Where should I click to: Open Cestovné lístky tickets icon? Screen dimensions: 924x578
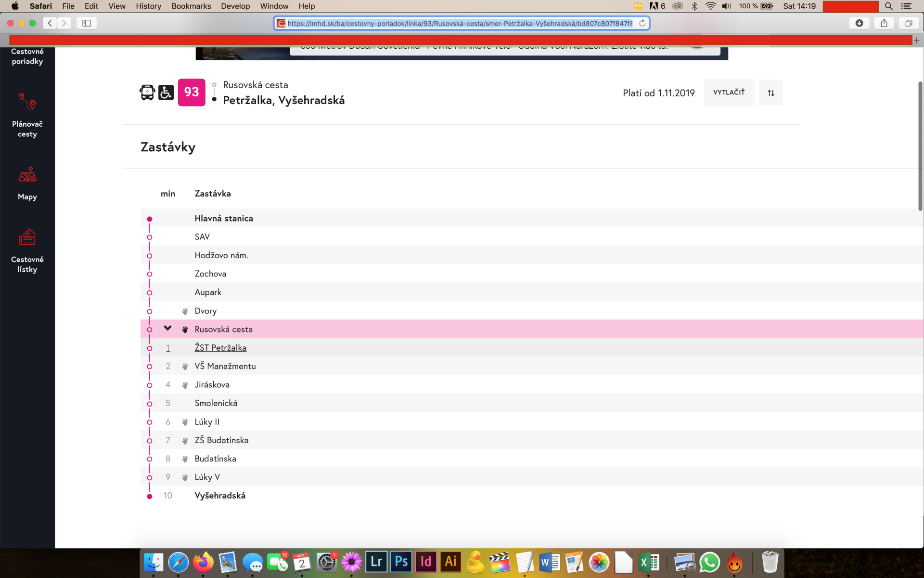(x=27, y=237)
